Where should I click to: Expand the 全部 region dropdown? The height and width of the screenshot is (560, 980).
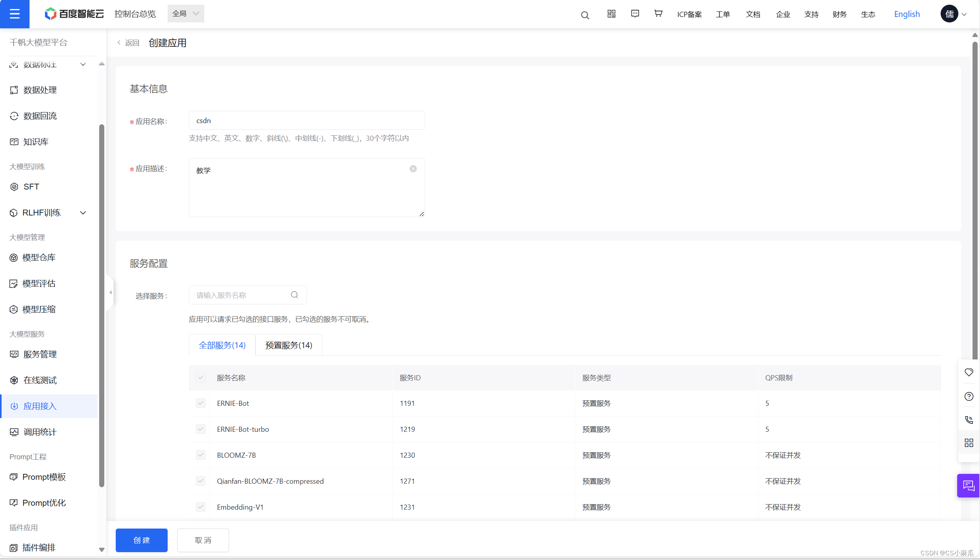tap(185, 13)
